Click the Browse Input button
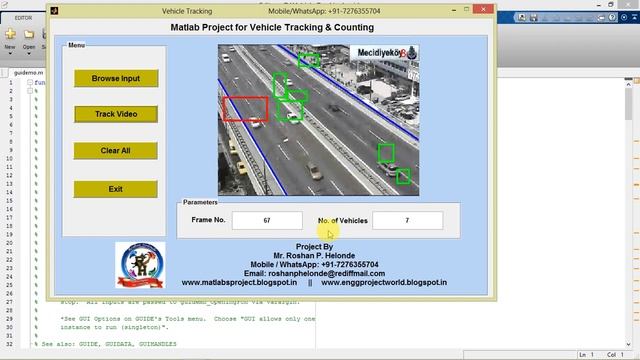640x360 pixels. (116, 78)
